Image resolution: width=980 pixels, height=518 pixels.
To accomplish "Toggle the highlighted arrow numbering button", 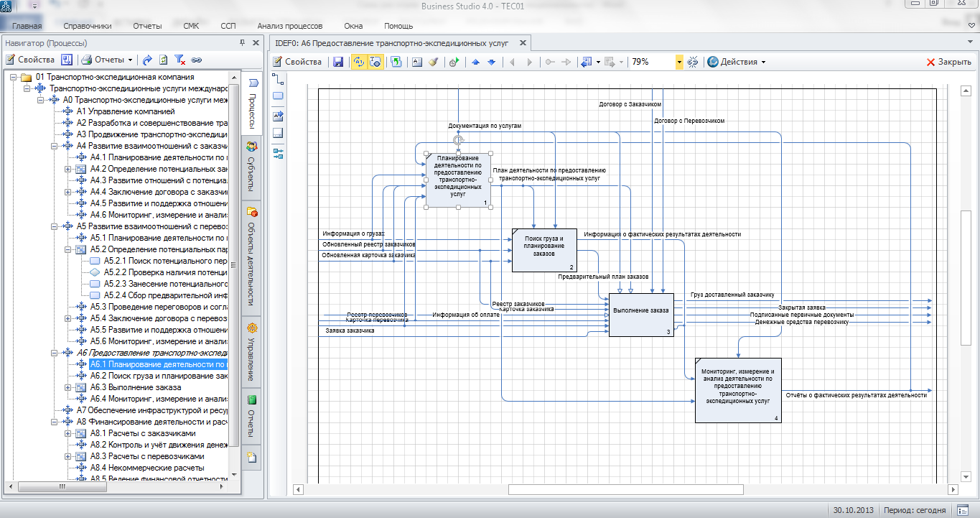I will click(x=358, y=62).
